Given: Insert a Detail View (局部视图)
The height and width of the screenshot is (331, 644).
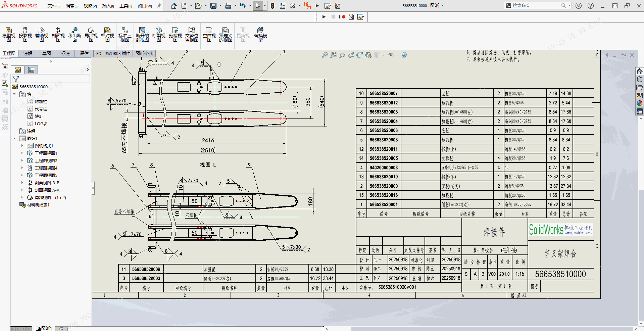Looking at the screenshot, I should coord(91,34).
